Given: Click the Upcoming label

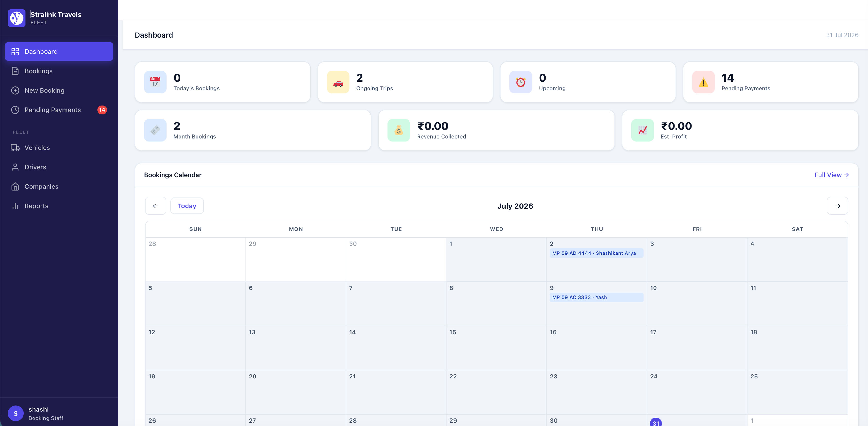Looking at the screenshot, I should pos(552,88).
